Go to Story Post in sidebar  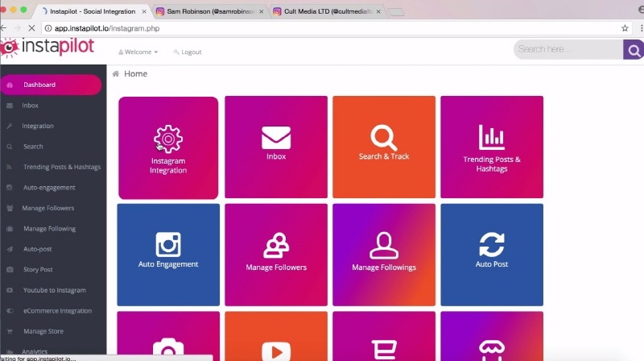38,270
